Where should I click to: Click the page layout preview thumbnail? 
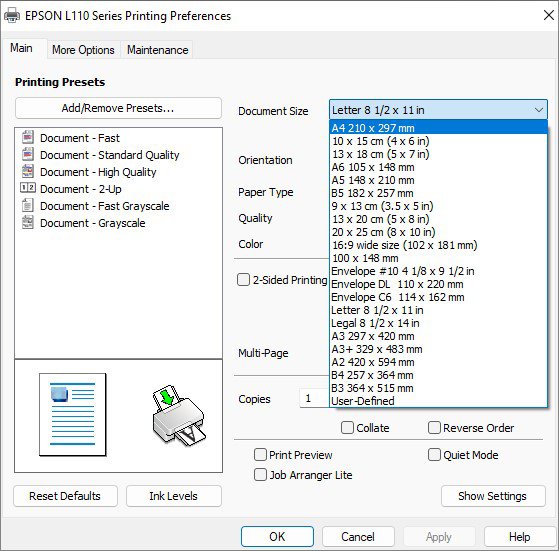click(73, 414)
